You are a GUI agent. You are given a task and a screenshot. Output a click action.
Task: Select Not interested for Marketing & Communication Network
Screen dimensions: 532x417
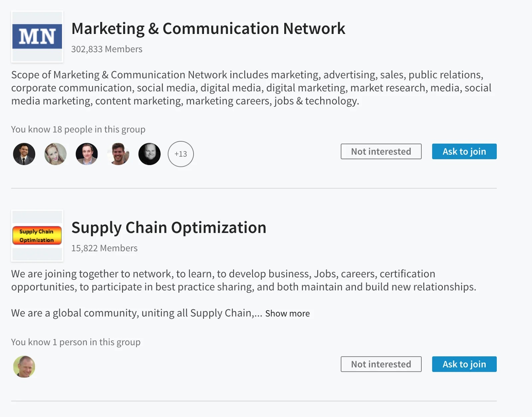(x=381, y=151)
